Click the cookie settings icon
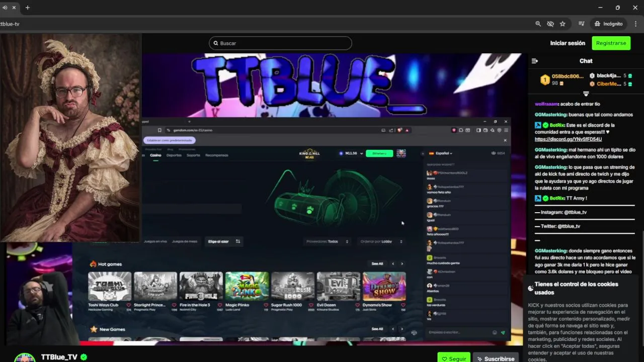The height and width of the screenshot is (362, 644). click(530, 288)
